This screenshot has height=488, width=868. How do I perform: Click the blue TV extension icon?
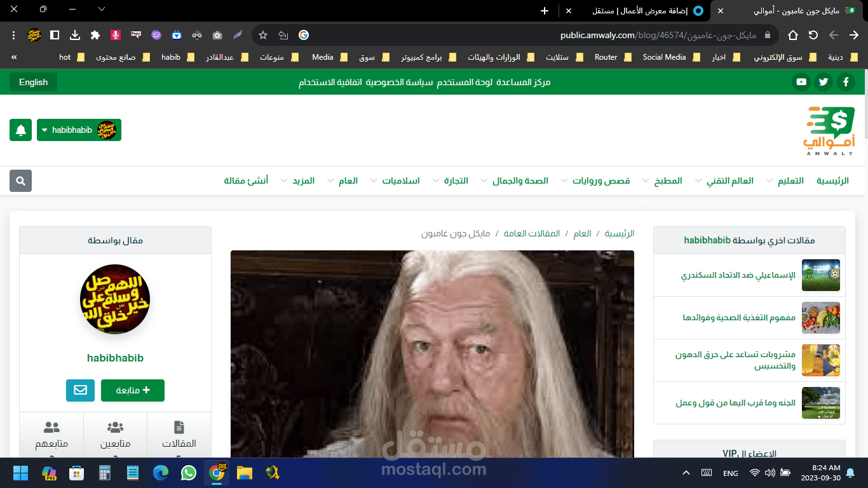[x=177, y=35]
